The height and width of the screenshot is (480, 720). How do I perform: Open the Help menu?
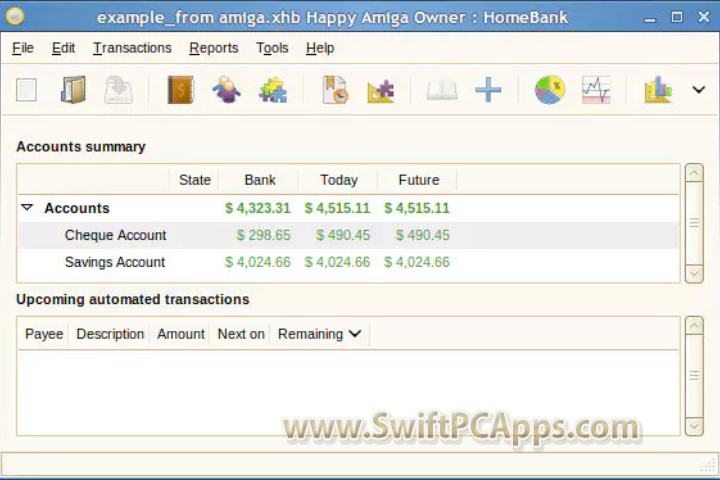[x=320, y=48]
